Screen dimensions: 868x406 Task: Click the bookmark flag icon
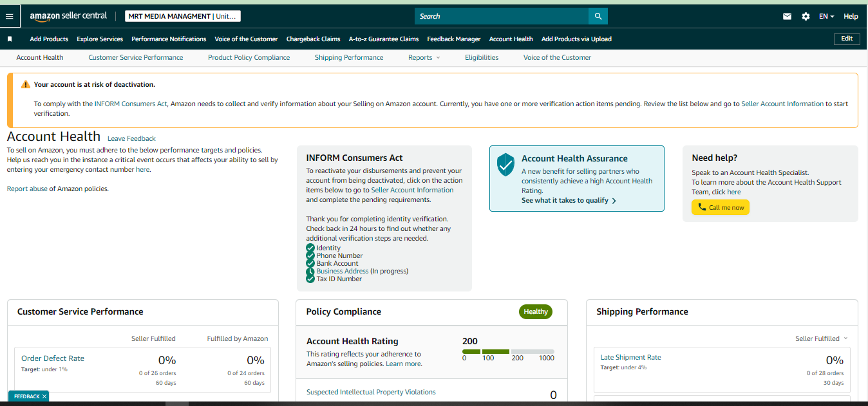(x=10, y=39)
